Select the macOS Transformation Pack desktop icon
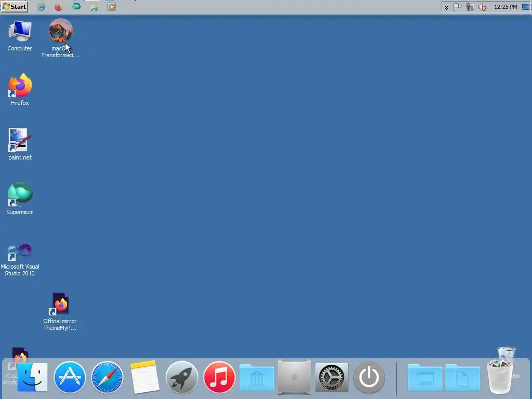532x399 pixels. (60, 38)
